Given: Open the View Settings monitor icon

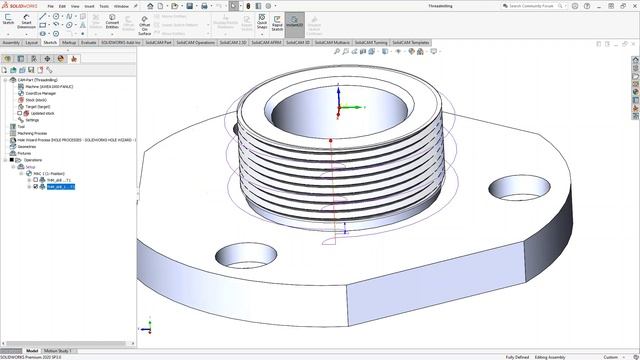Looking at the screenshot, I should pos(433,51).
